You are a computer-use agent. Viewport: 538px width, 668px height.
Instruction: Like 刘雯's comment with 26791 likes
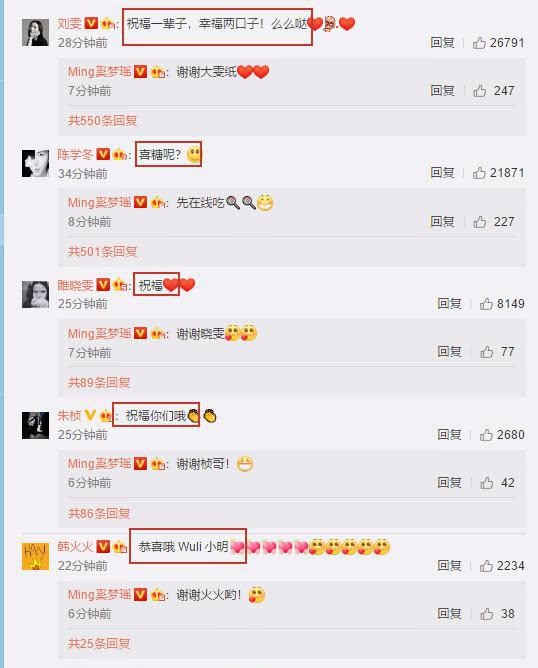click(x=479, y=43)
